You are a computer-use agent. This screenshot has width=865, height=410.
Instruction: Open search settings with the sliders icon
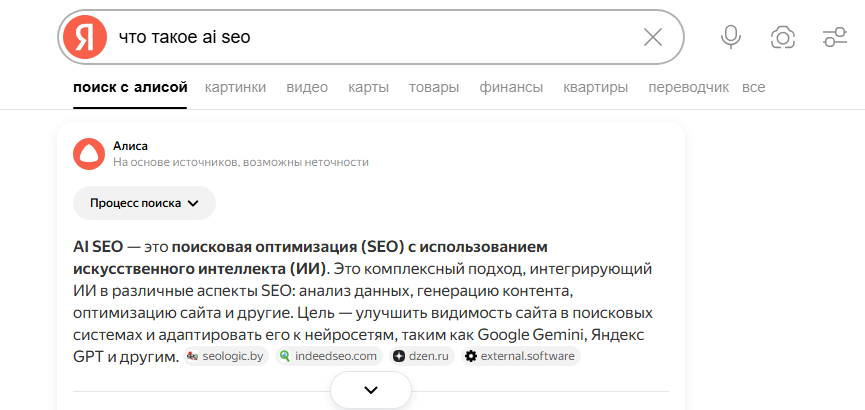point(834,37)
